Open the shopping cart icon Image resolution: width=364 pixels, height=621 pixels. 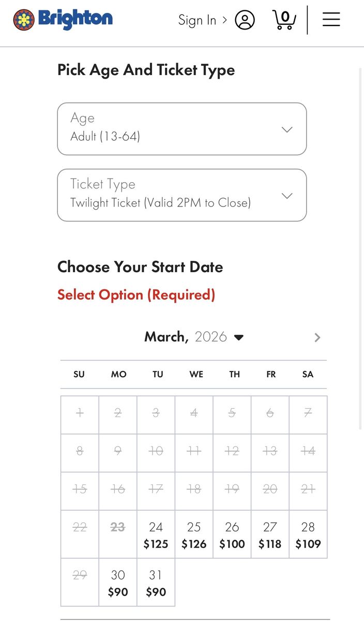[284, 20]
